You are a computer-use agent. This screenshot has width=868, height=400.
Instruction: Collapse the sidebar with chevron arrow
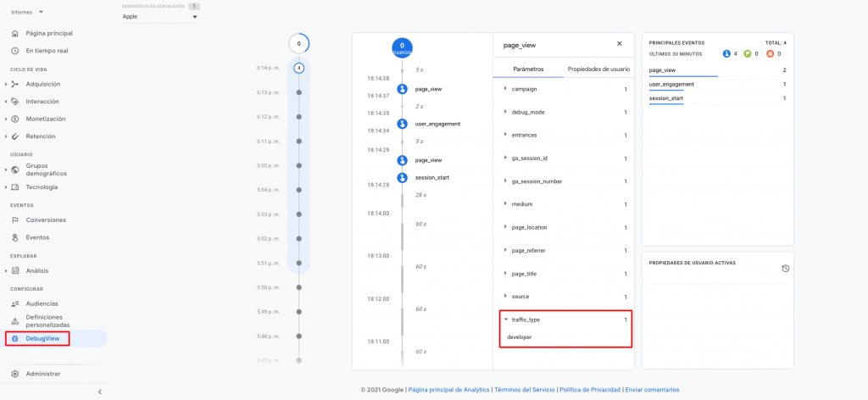[x=100, y=392]
